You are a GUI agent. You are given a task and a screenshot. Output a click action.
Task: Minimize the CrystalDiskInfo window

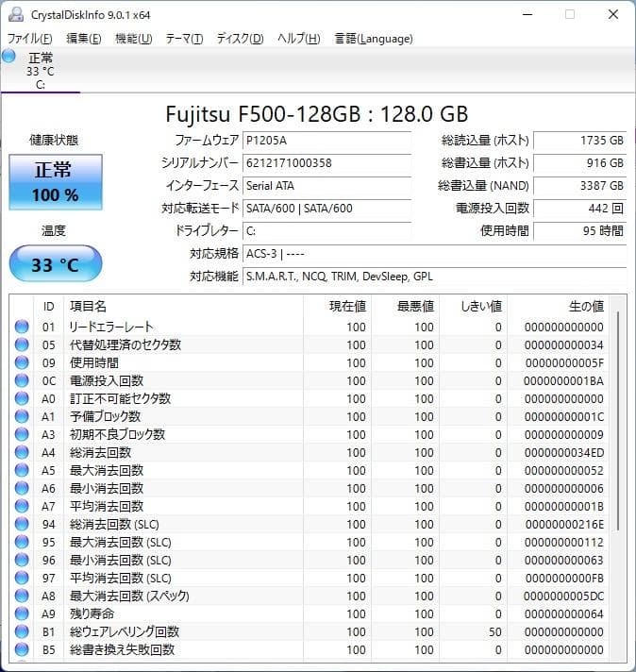click(527, 14)
